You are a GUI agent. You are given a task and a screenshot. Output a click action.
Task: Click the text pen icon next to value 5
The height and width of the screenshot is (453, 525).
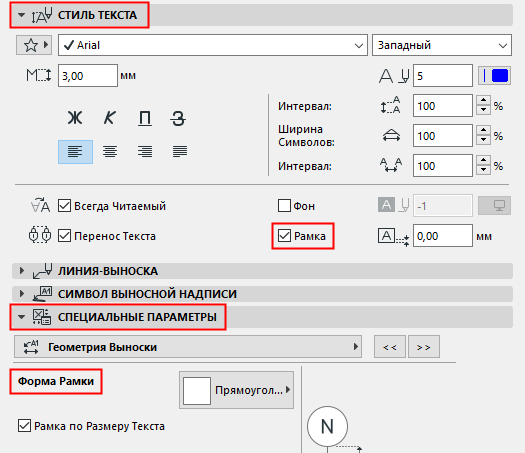click(394, 75)
